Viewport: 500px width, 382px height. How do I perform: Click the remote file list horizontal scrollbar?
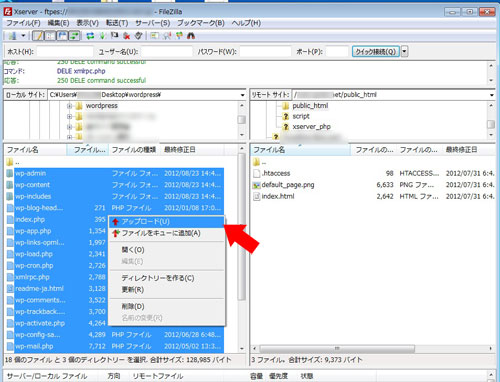337,349
